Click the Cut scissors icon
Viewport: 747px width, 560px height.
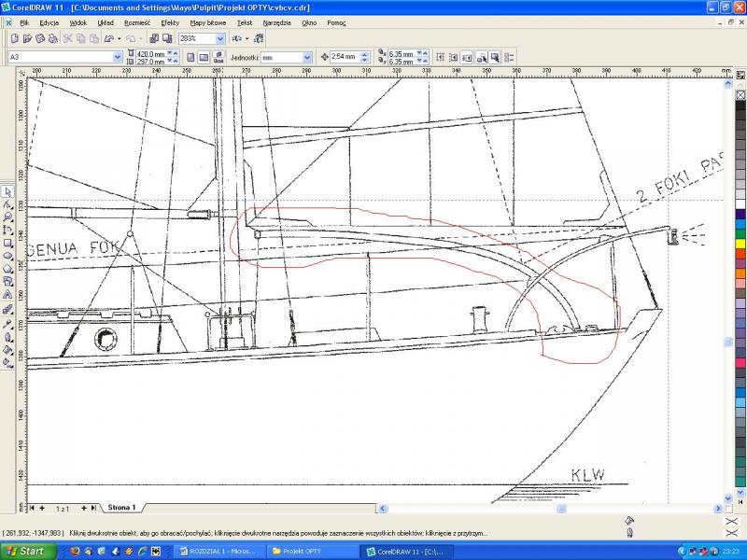[x=68, y=38]
